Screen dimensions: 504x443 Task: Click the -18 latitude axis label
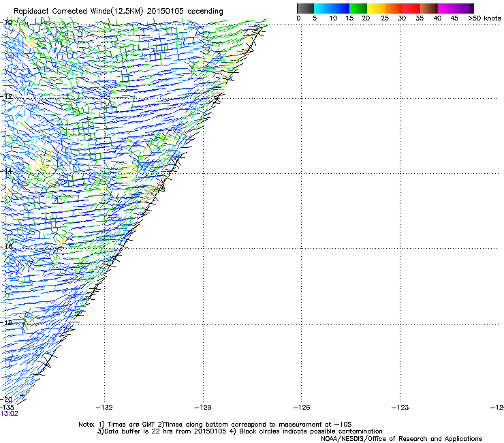7,322
